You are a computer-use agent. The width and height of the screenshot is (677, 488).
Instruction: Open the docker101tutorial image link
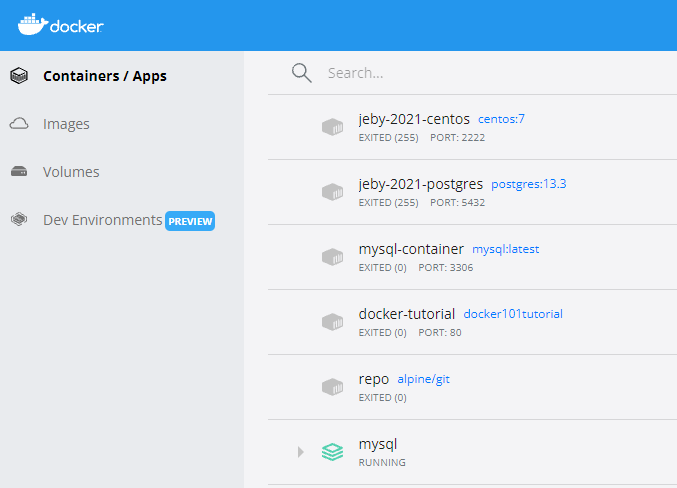(x=513, y=314)
